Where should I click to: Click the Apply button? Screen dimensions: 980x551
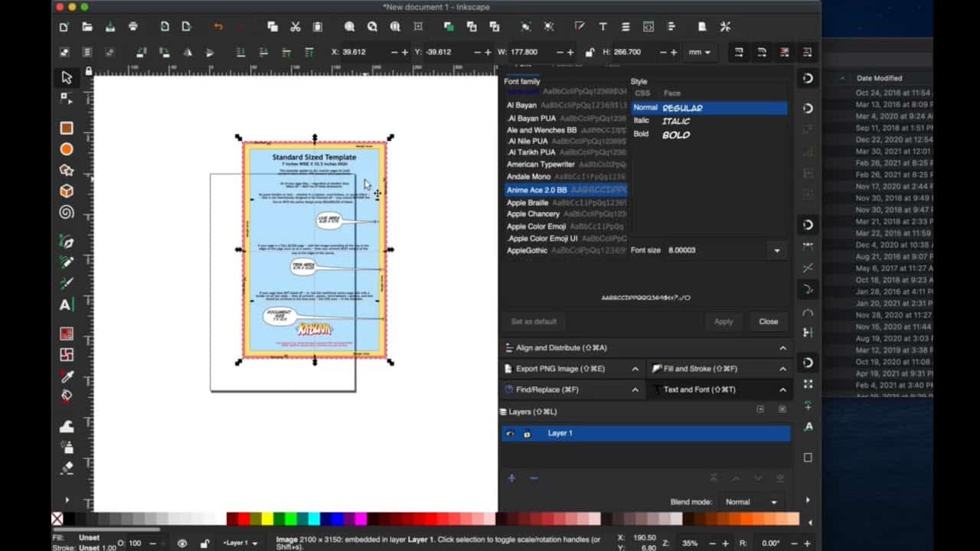coord(723,321)
